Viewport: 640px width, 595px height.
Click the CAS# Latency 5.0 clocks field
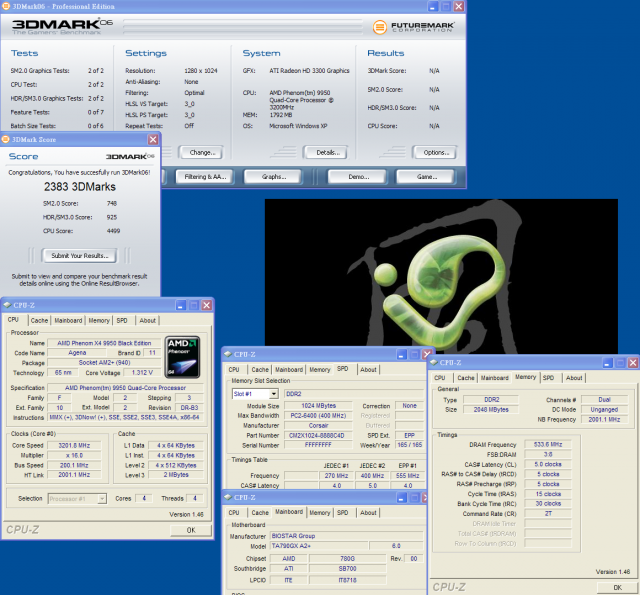[548, 464]
